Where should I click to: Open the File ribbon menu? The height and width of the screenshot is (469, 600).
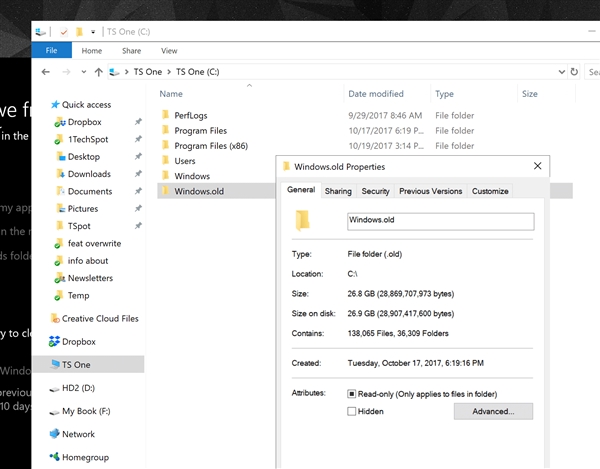point(52,50)
